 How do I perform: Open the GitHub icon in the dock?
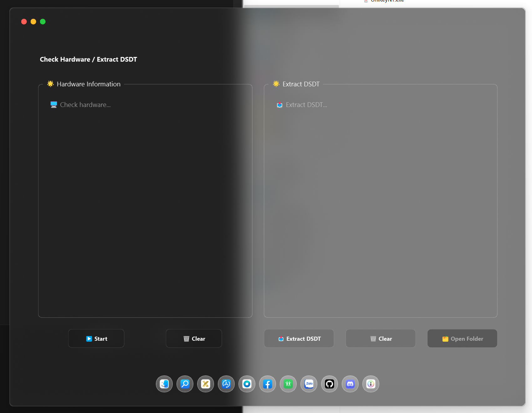pos(329,384)
